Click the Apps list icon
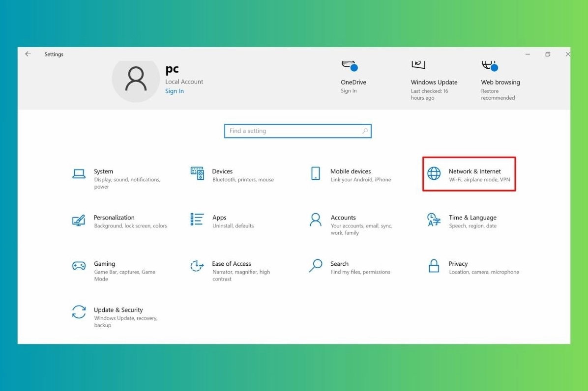This screenshot has height=391, width=588. [x=197, y=220]
